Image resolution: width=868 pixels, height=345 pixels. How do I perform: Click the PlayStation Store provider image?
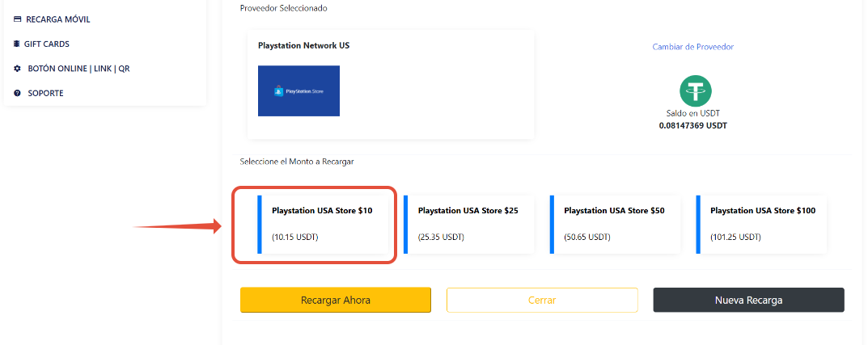click(x=299, y=90)
